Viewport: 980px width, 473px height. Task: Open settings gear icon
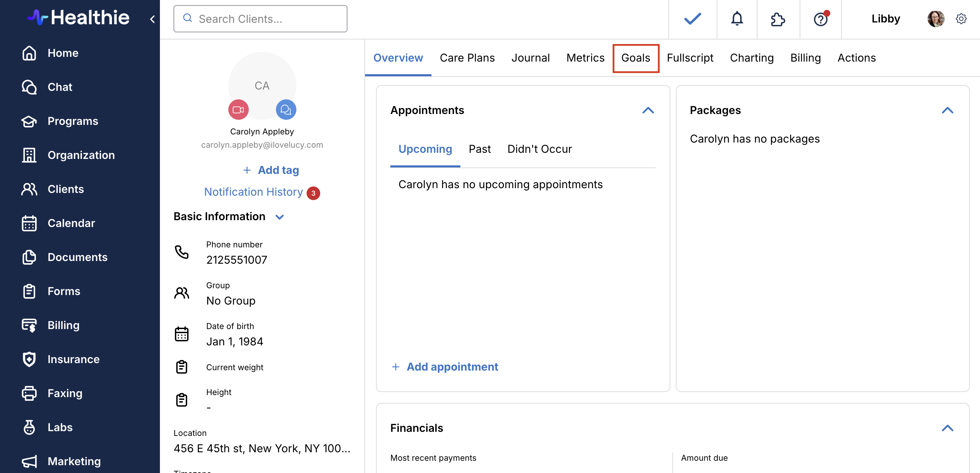(961, 19)
